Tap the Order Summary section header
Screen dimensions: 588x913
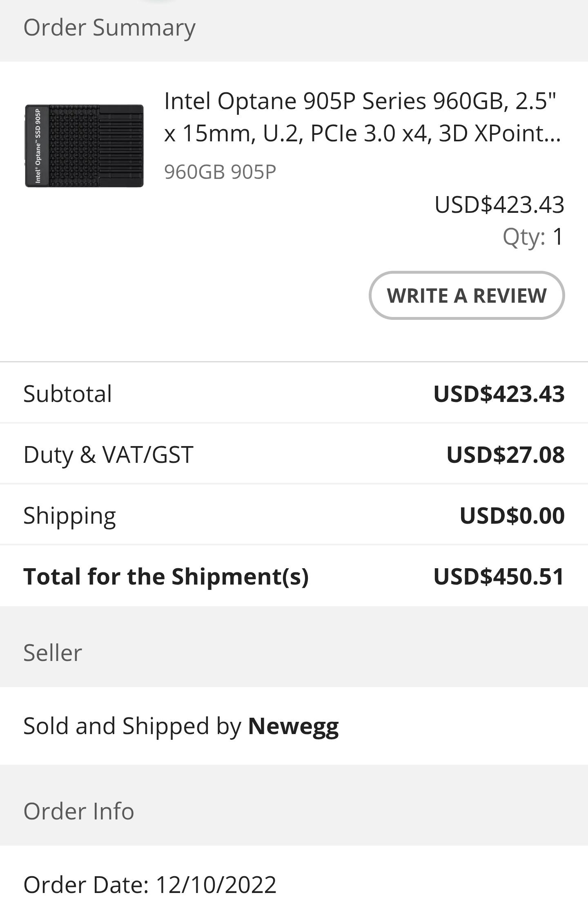[109, 28]
